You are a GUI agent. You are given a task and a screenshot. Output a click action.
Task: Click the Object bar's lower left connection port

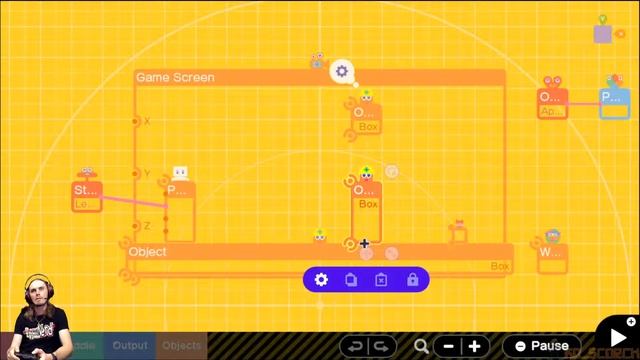(126, 275)
